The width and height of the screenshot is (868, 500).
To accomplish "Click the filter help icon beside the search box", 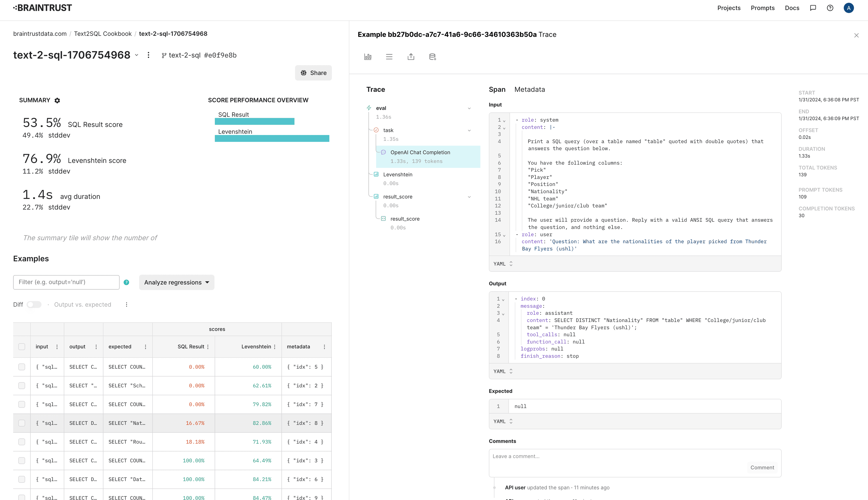I will coord(126,282).
